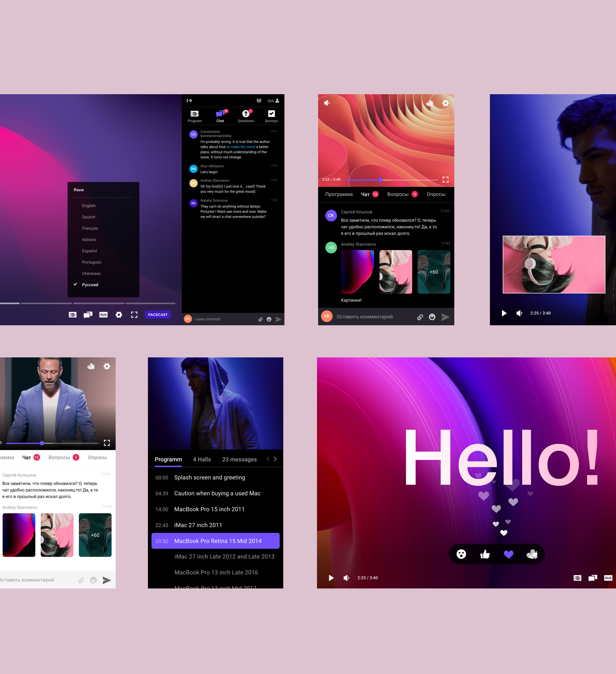Switch to the Questions tab
The height and width of the screenshot is (674, 616).
pyautogui.click(x=246, y=116)
